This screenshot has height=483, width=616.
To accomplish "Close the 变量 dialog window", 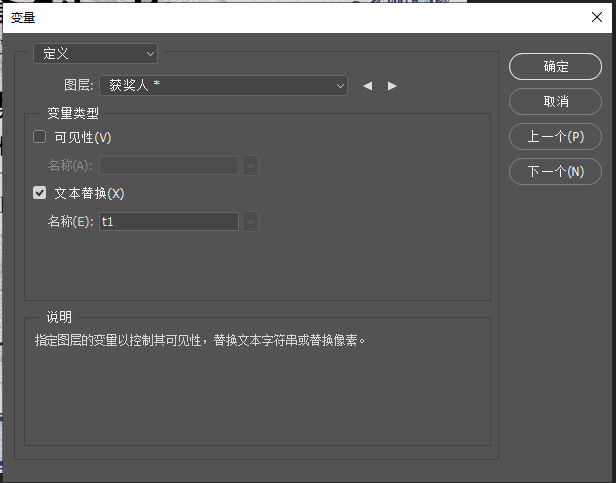I will click(597, 17).
